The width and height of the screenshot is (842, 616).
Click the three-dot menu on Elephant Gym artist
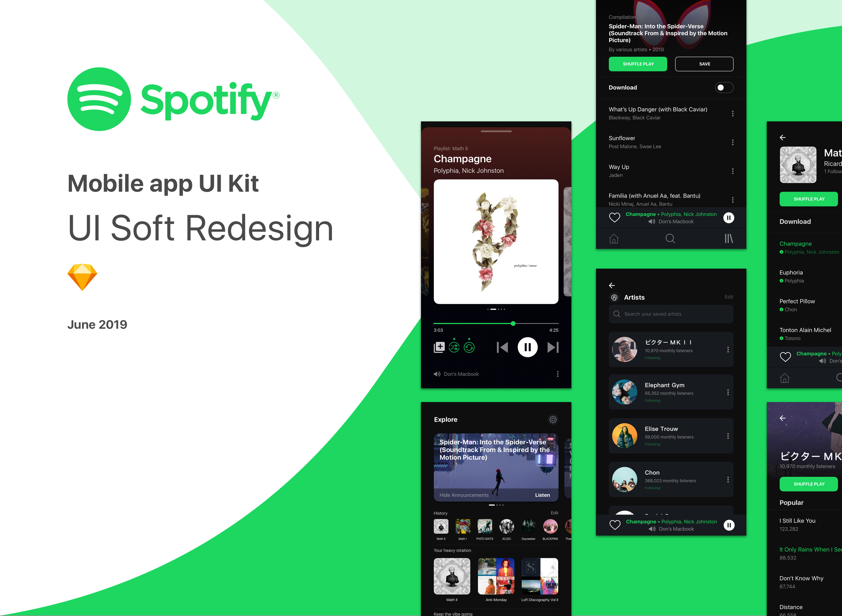728,392
